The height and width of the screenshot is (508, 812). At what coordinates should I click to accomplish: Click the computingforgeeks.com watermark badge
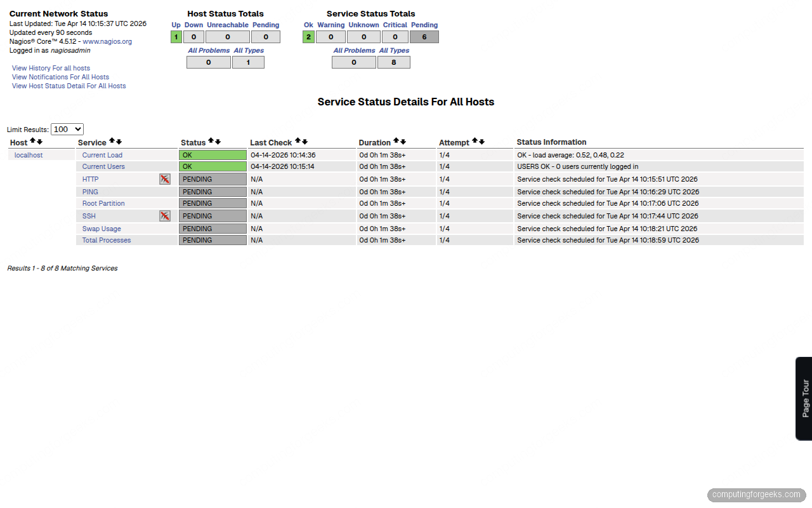[757, 495]
